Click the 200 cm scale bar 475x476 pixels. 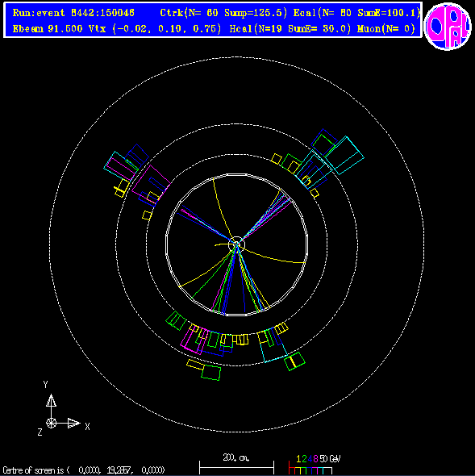tap(236, 467)
